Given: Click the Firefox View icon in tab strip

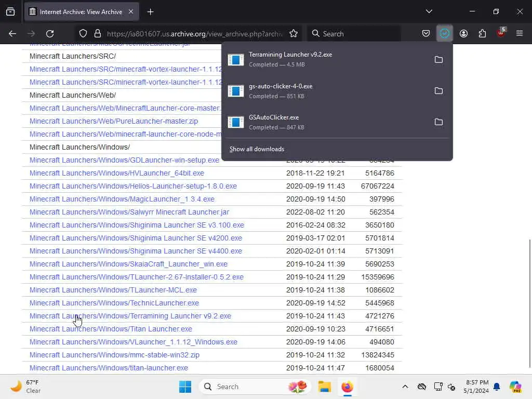Looking at the screenshot, I should click(x=10, y=12).
